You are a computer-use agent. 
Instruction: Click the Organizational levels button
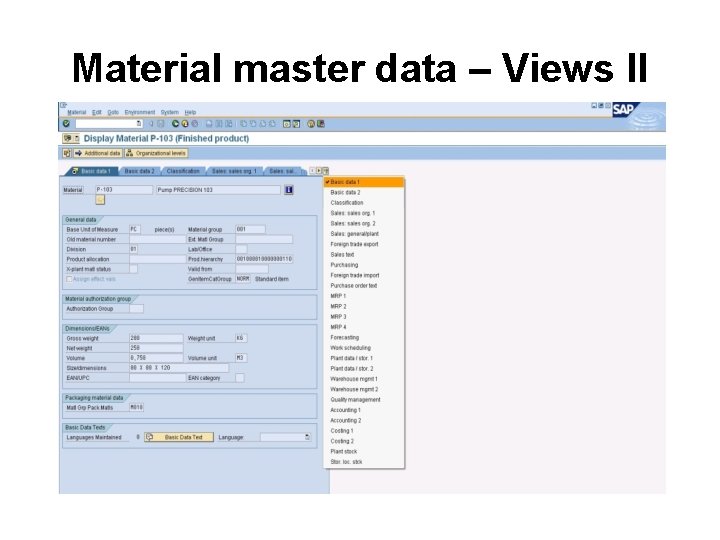[x=156, y=153]
